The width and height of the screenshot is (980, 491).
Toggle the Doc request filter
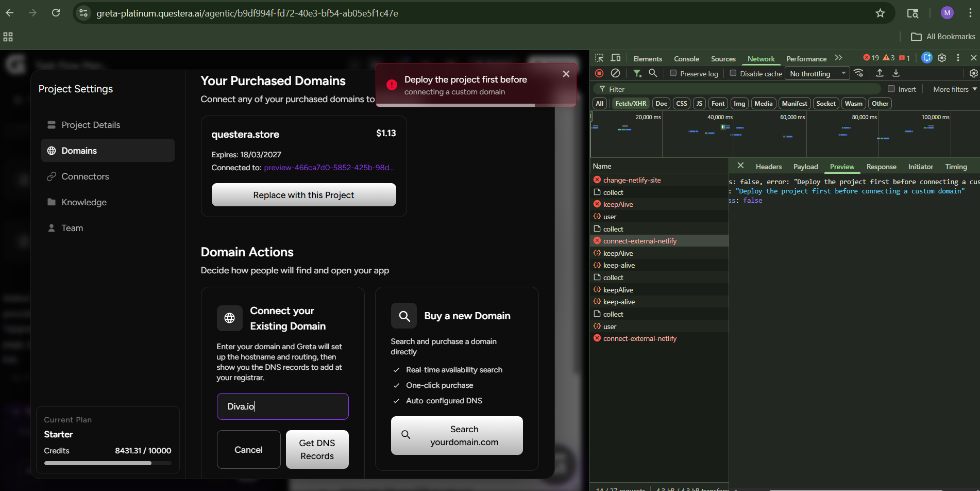tap(661, 104)
